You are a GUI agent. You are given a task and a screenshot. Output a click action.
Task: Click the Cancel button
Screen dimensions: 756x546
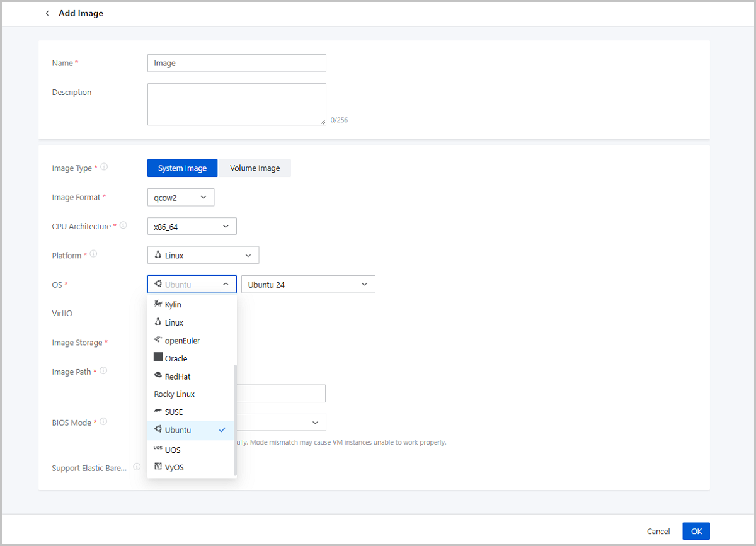(x=658, y=531)
